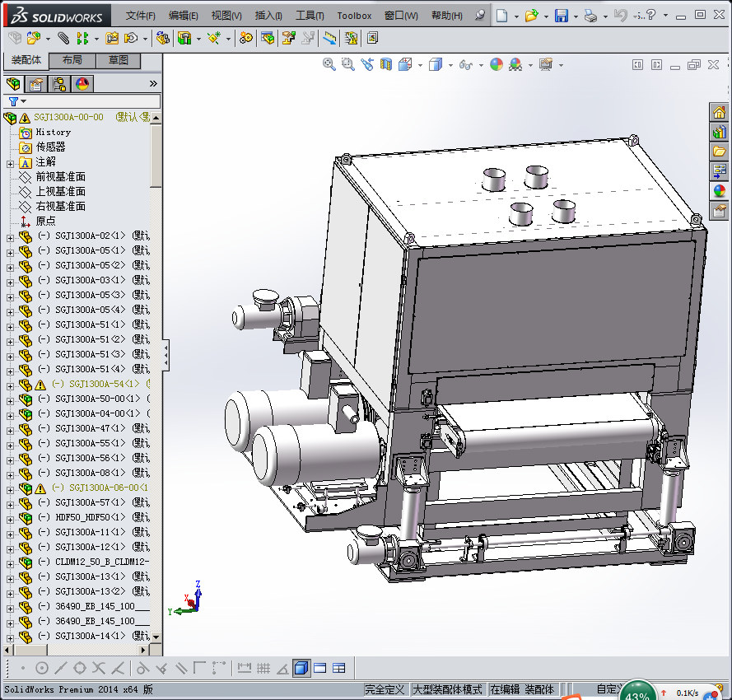The width and height of the screenshot is (732, 700).
Task: Toggle shaded with edges display mode
Action: pos(300,667)
